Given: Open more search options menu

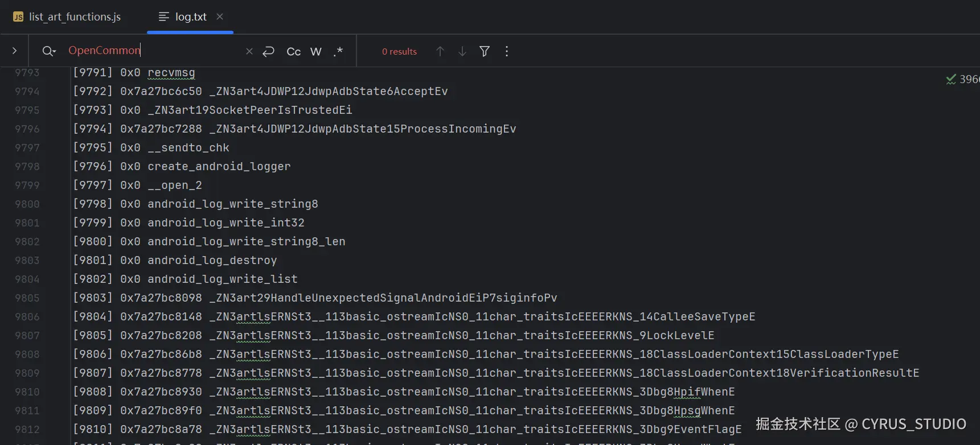Looking at the screenshot, I should coord(507,51).
